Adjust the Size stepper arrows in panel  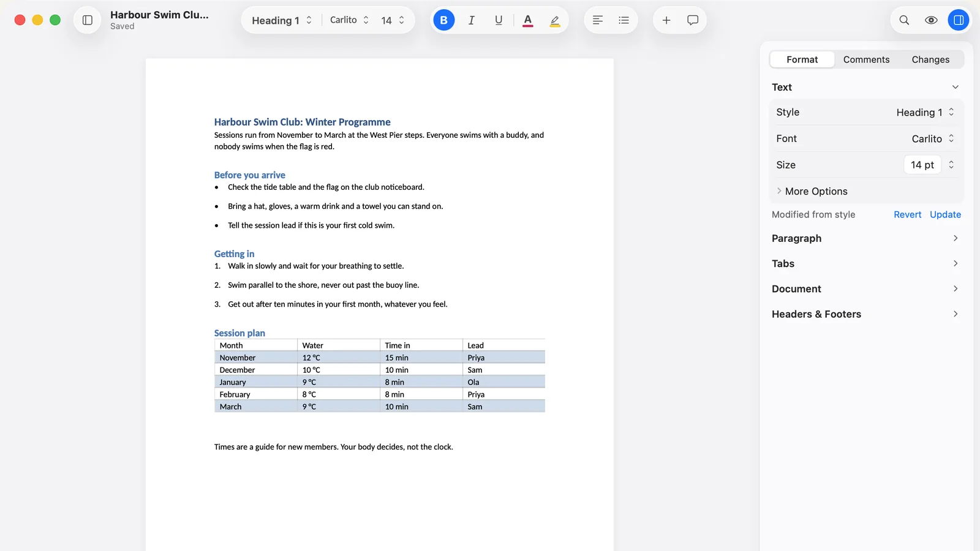(x=951, y=165)
